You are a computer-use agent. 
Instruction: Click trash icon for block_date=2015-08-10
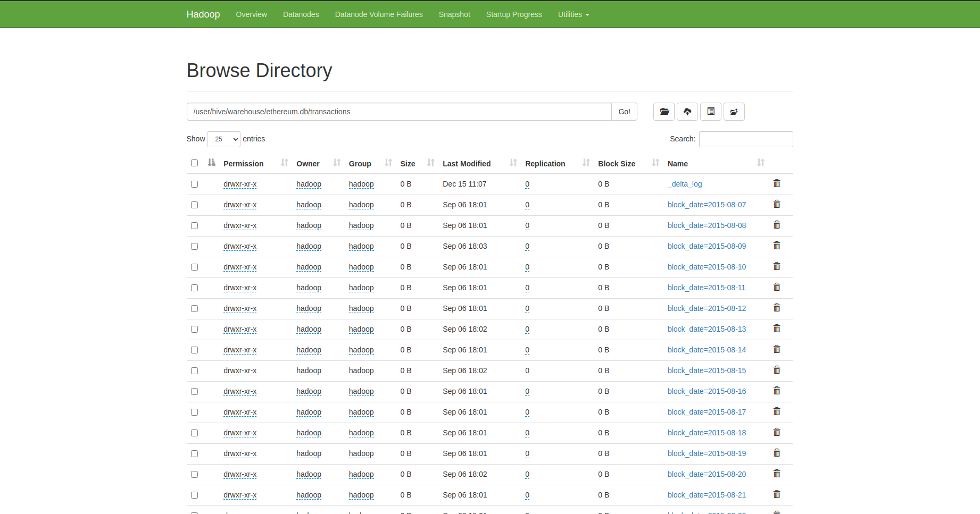coord(777,266)
